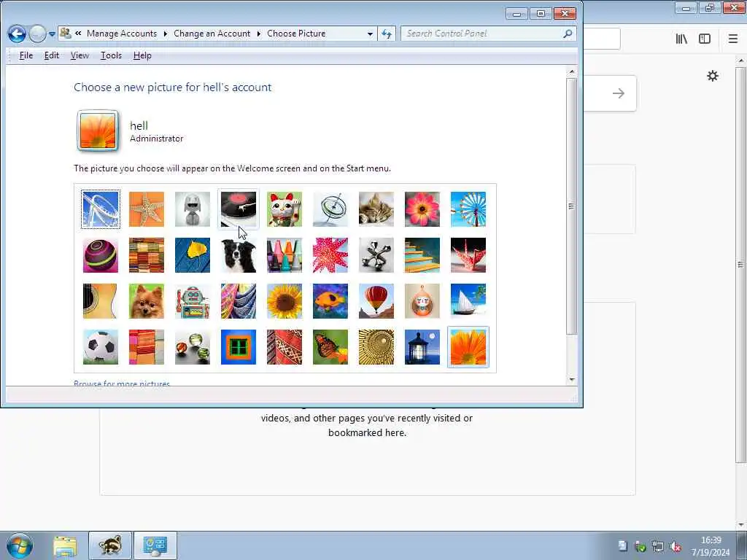Image resolution: width=747 pixels, height=560 pixels.
Task: Open the File menu
Action: (26, 55)
